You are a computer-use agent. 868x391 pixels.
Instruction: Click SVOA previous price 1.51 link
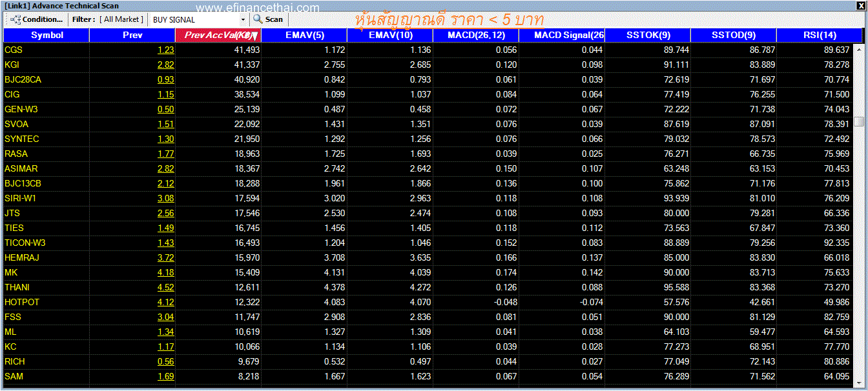[165, 124]
